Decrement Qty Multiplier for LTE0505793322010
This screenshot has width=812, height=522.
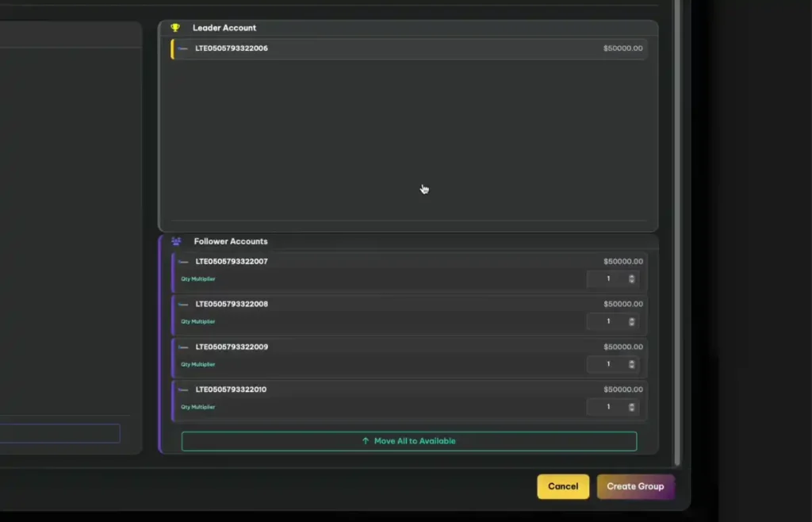click(x=632, y=409)
